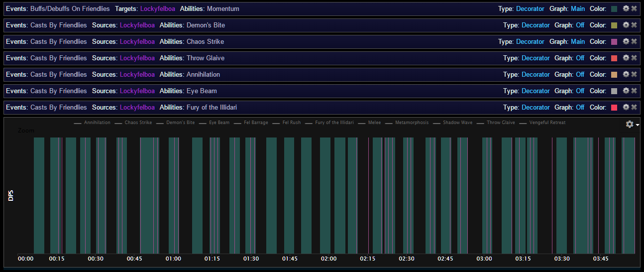644x272 pixels.
Task: Delete the Chaos Strike pin row
Action: point(634,41)
